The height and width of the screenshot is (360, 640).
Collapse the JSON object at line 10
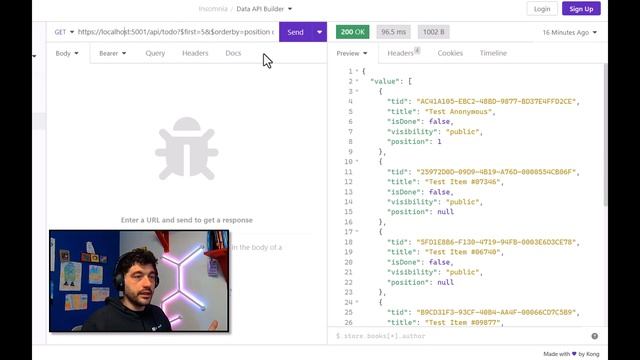[357, 162]
